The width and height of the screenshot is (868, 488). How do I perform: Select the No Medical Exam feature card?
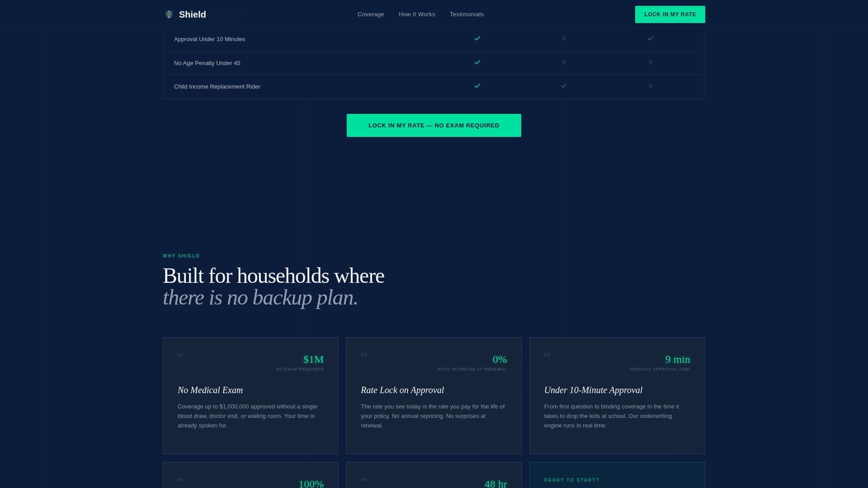pos(250,395)
